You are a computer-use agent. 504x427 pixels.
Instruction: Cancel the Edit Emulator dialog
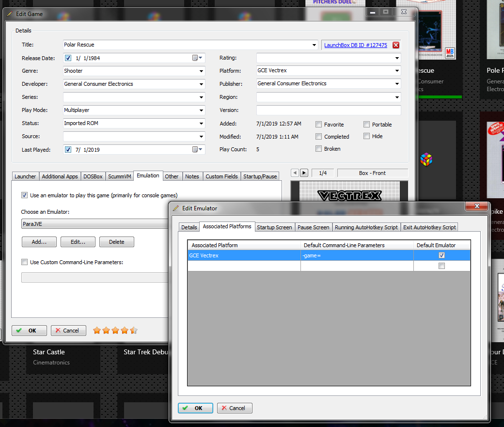tap(235, 408)
